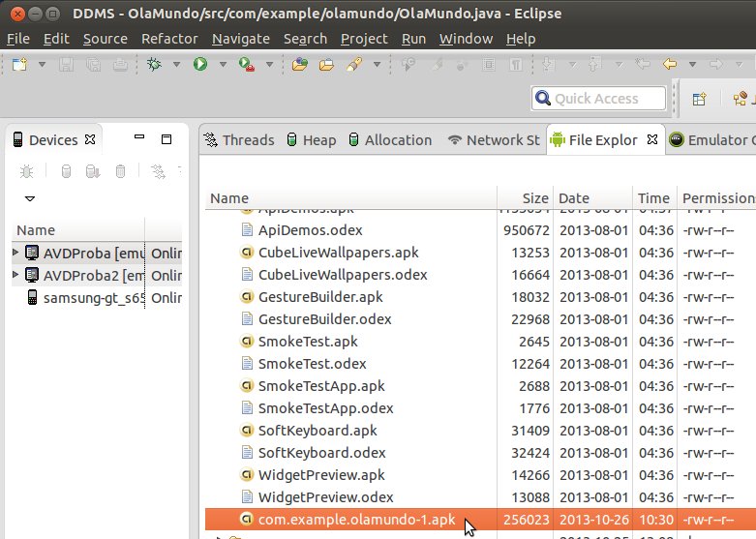Open the Search menu

[305, 39]
